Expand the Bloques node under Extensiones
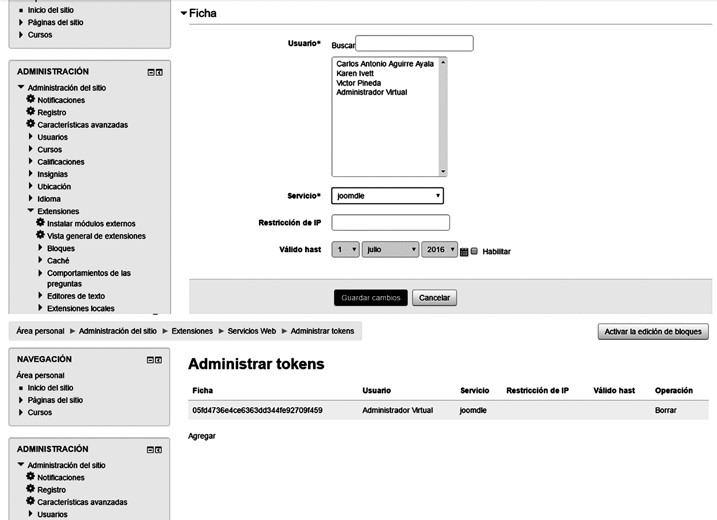 coord(40,247)
